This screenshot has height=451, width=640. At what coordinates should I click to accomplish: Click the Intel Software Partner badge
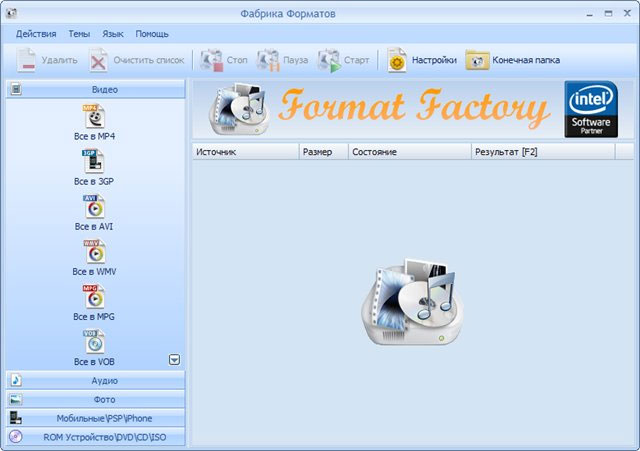(x=591, y=109)
